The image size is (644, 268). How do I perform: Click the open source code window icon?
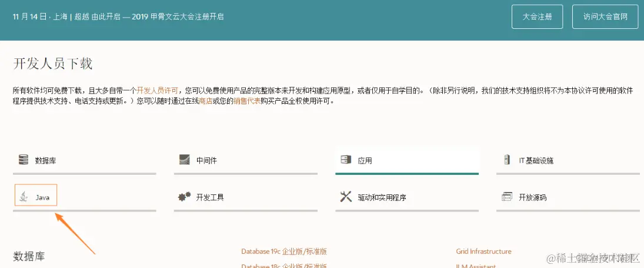point(507,197)
